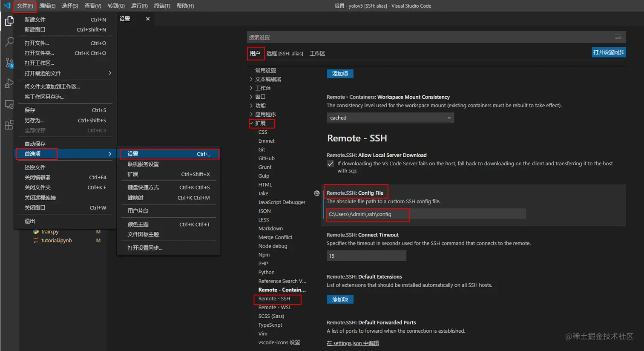Image resolution: width=644 pixels, height=351 pixels.
Task: Choose 打开文件夹 menu item
Action: 65,53
